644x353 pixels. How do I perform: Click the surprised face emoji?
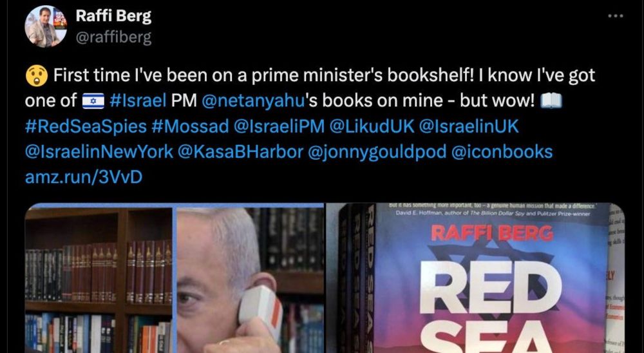coord(37,75)
